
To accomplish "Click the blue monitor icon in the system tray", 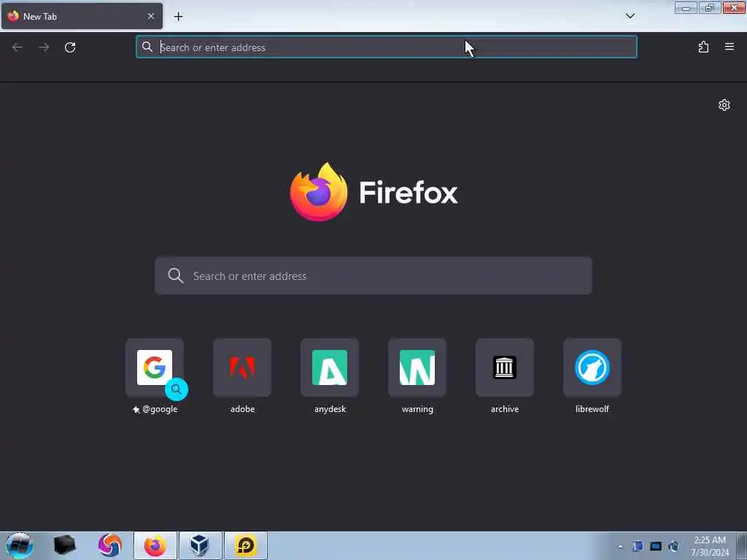I will pyautogui.click(x=656, y=546).
